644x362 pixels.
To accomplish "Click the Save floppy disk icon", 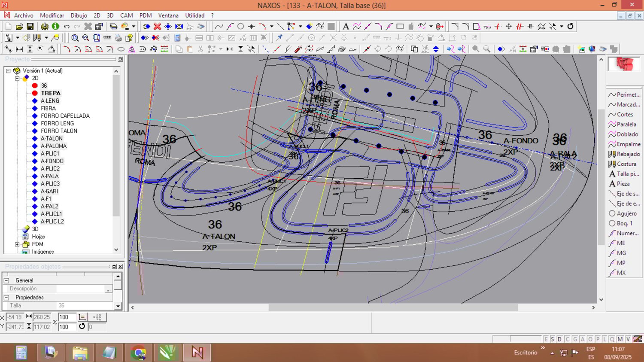I will [30, 27].
